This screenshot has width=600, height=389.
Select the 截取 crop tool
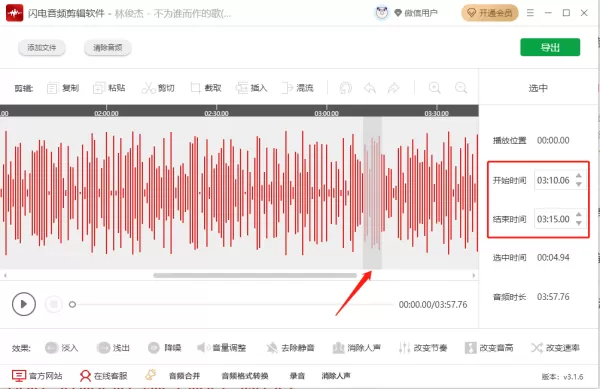tap(206, 88)
